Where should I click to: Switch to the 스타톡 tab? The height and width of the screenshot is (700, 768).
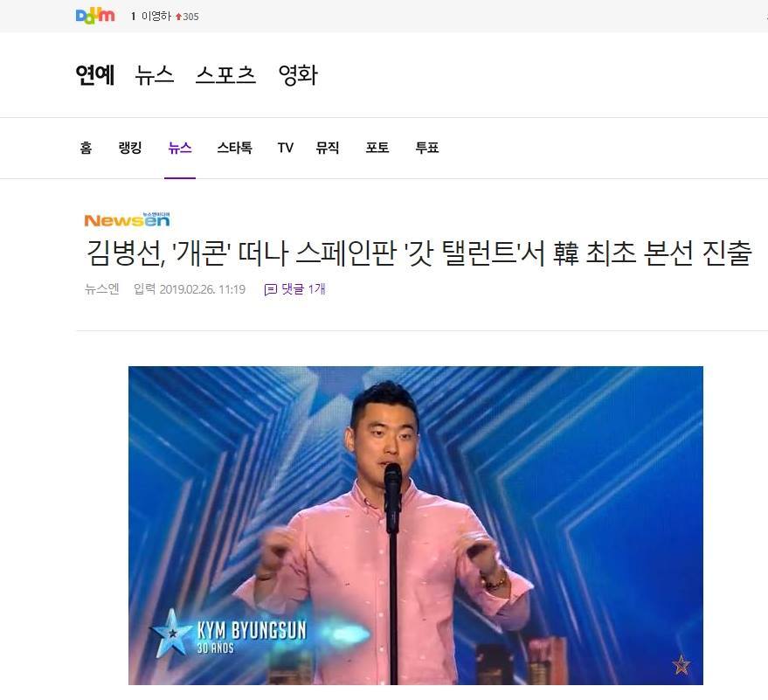pos(235,148)
